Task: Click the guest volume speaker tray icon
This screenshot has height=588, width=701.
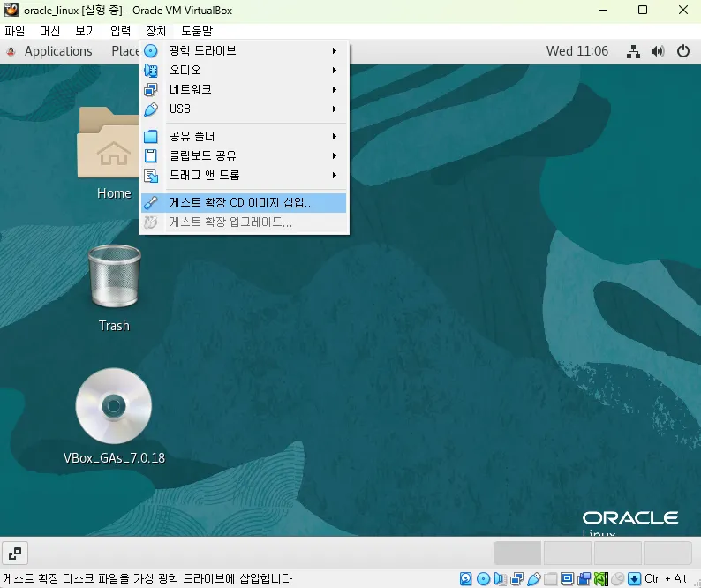Action: [658, 51]
